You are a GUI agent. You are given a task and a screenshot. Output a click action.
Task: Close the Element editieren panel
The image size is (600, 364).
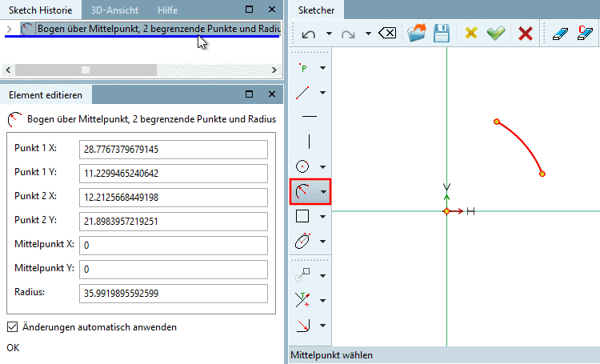coord(272,94)
